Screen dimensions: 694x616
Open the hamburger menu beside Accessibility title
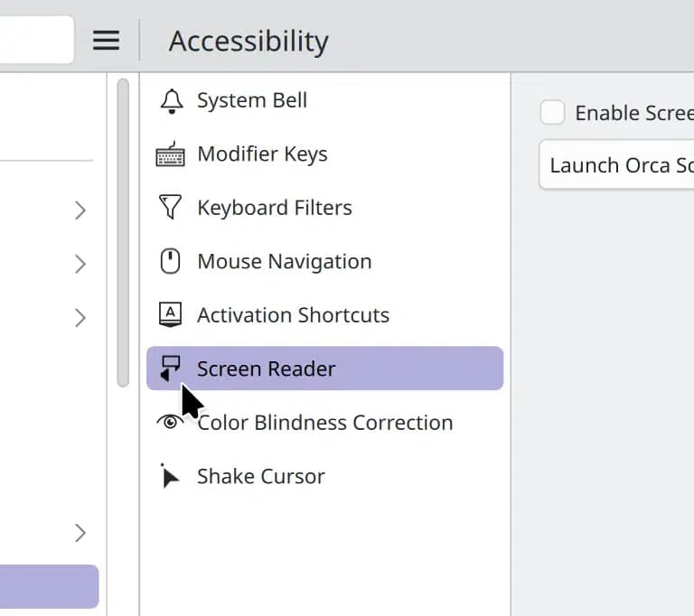[x=107, y=41]
